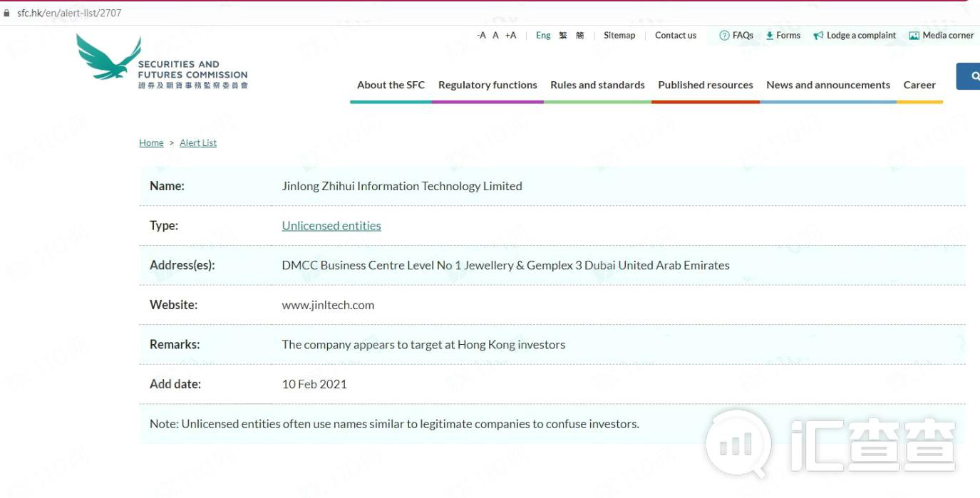Click the Type: label
The image size is (980, 498).
tap(164, 226)
